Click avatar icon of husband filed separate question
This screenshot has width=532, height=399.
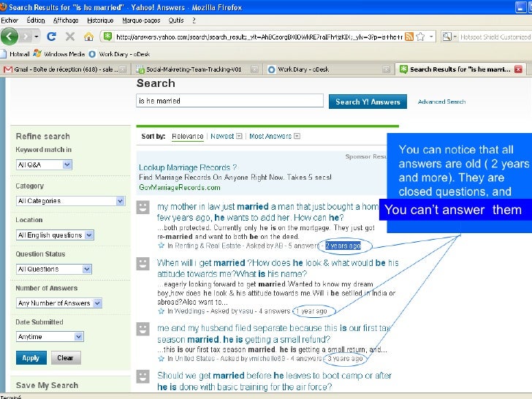(x=142, y=329)
